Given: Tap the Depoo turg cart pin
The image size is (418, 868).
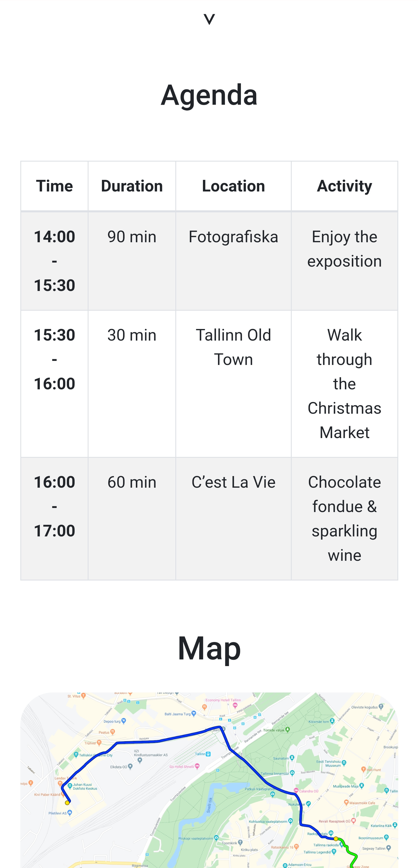Looking at the screenshot, I should pos(124,720).
